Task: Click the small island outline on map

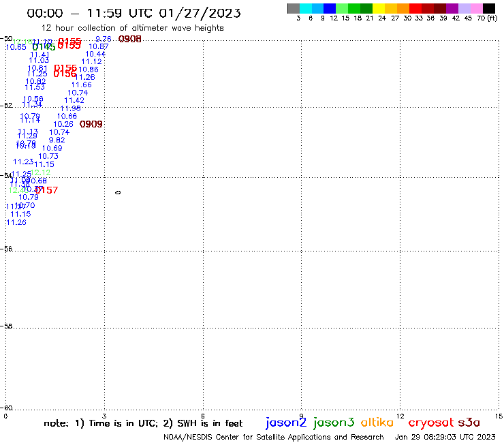Action: 118,193
